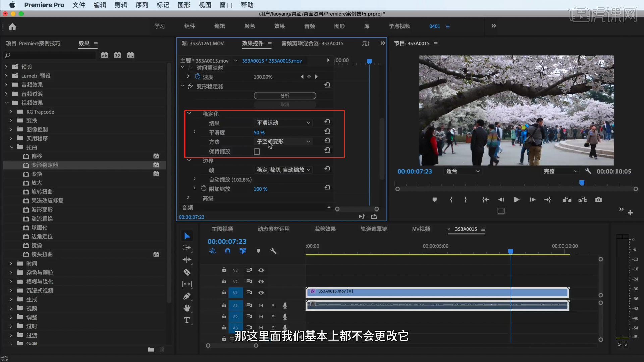Click the 取消 button below 分析

click(x=285, y=104)
